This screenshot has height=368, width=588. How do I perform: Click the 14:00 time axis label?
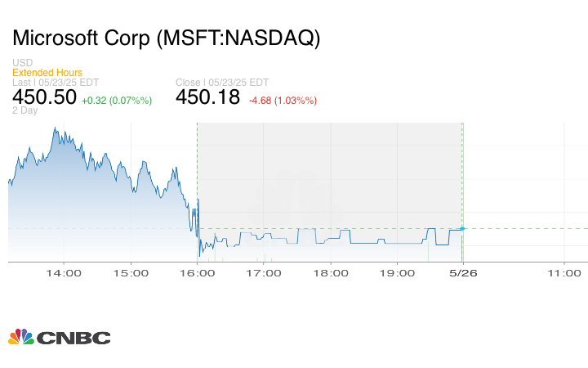(65, 272)
